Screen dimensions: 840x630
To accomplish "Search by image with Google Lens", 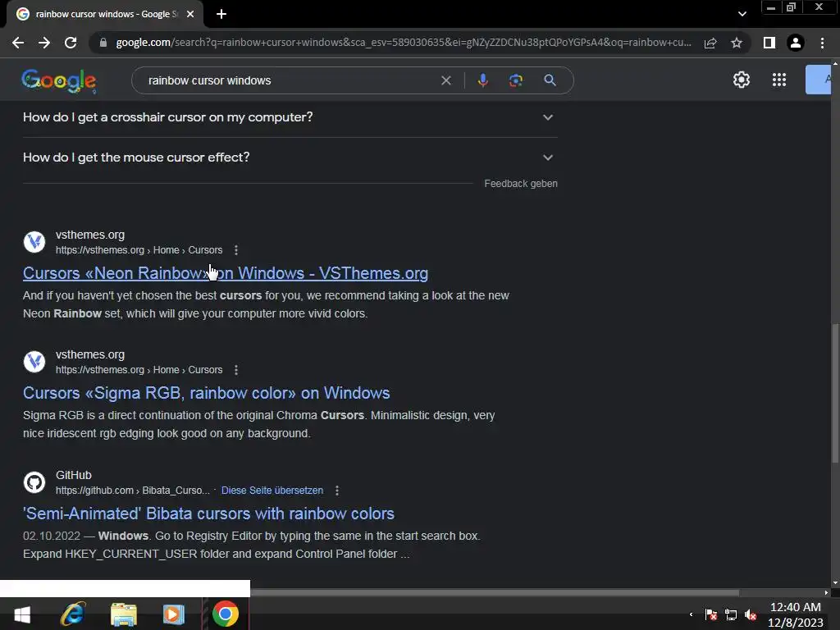I will point(516,80).
